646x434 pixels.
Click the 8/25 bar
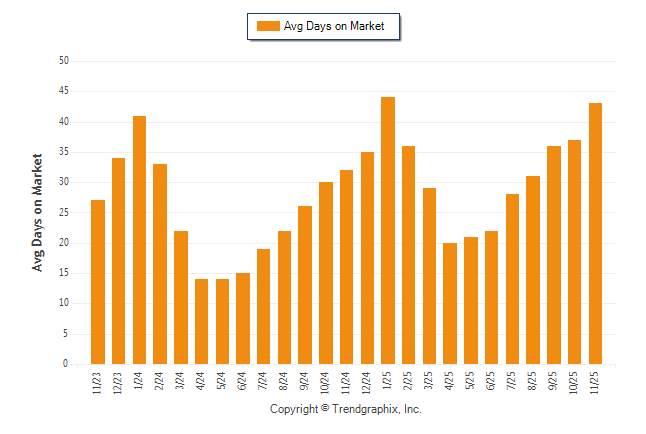[x=533, y=270]
